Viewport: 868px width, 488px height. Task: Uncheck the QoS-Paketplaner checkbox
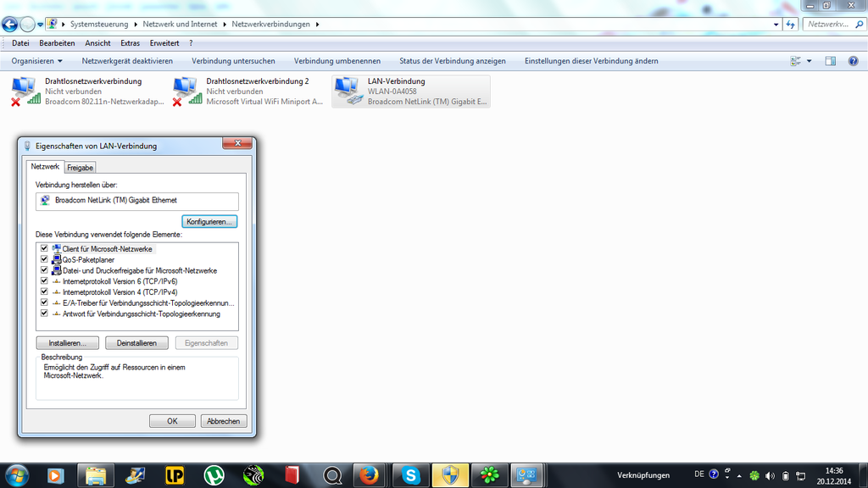[x=44, y=259]
